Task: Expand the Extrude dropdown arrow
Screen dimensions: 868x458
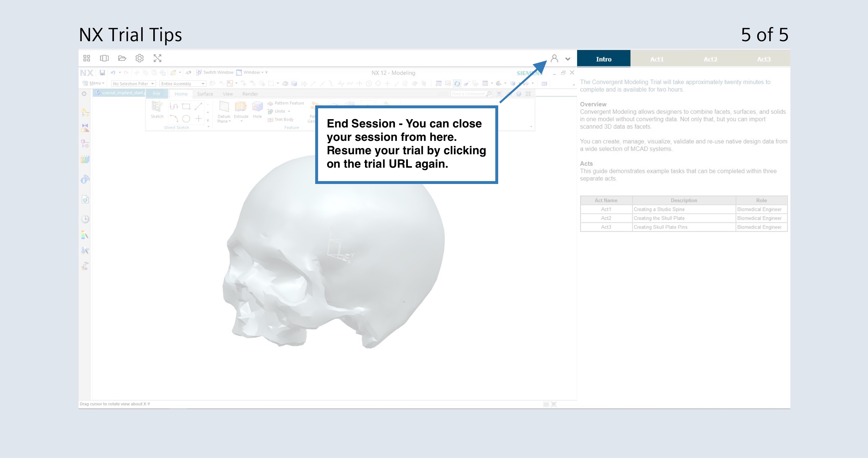Action: click(x=241, y=121)
